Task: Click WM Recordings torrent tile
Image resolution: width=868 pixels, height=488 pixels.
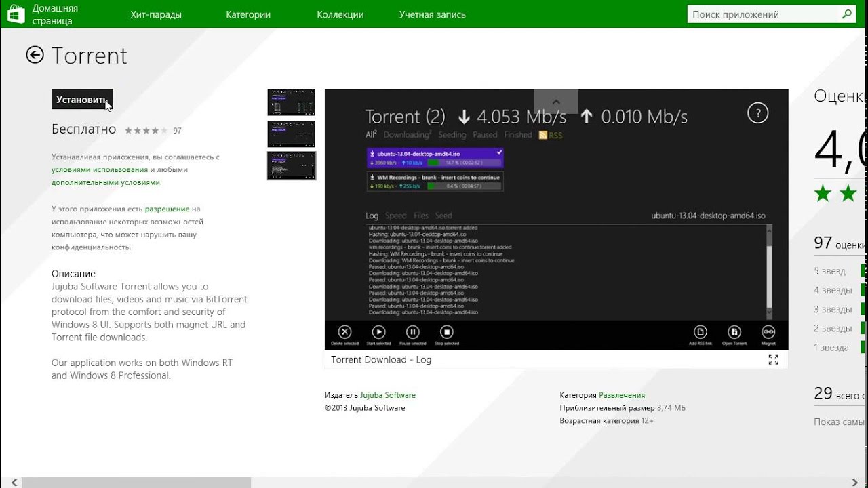Action: 435,181
